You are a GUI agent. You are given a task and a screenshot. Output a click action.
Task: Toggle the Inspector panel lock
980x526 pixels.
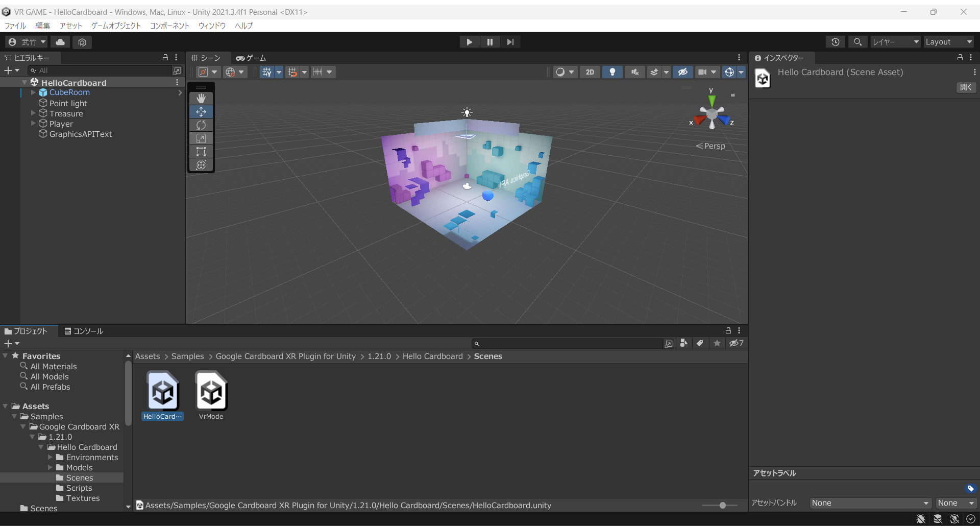click(960, 58)
